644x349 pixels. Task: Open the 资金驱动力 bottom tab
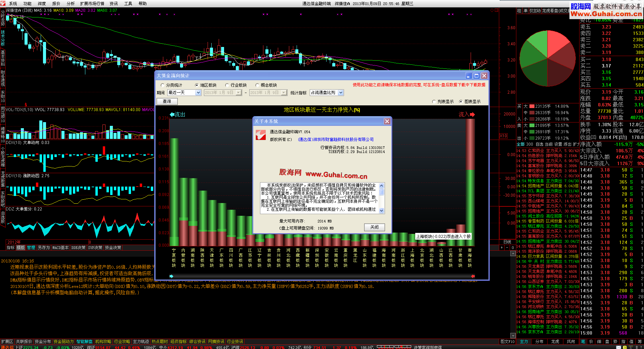63,342
